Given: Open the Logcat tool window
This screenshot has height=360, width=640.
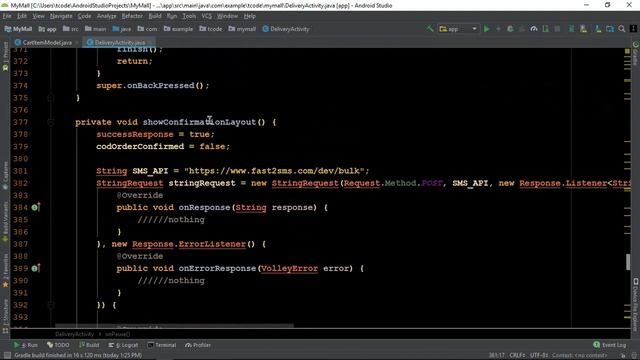Looking at the screenshot, I should [x=123, y=345].
